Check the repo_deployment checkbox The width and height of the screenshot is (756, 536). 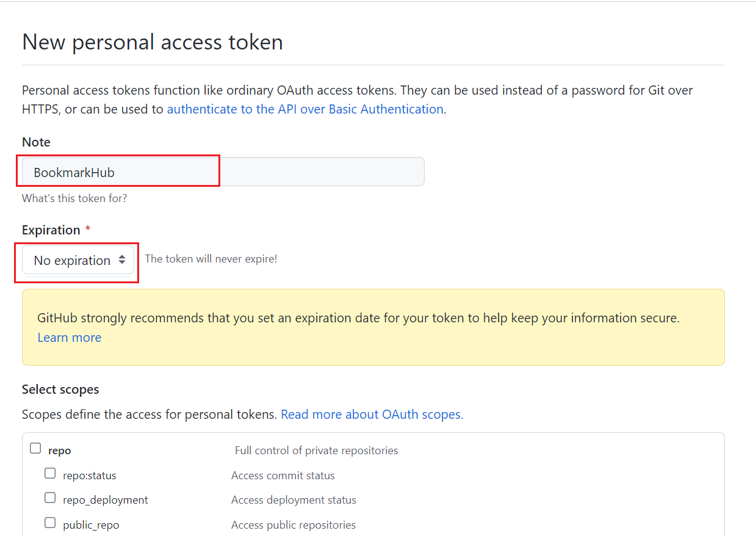pos(50,498)
